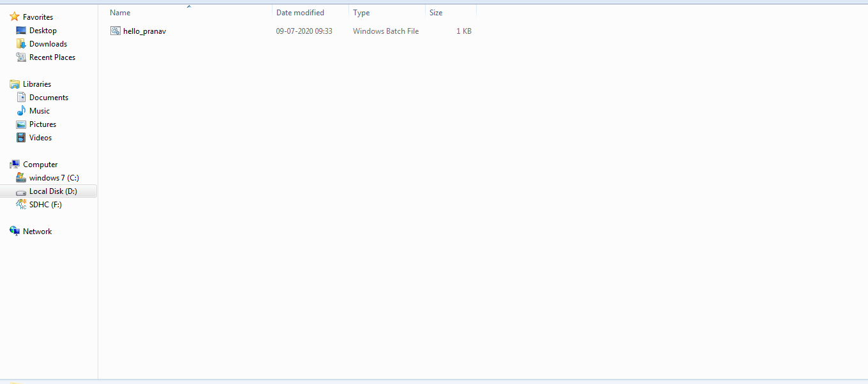Open the Network node

36,231
